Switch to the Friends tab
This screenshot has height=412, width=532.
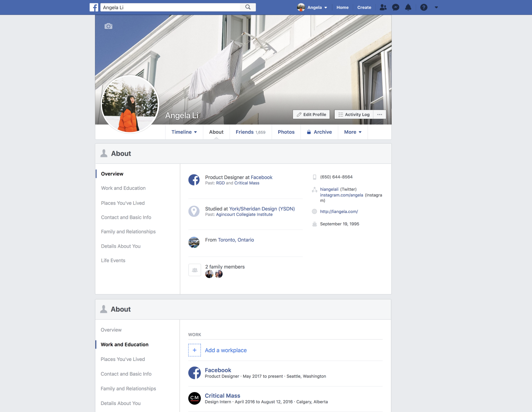(250, 132)
